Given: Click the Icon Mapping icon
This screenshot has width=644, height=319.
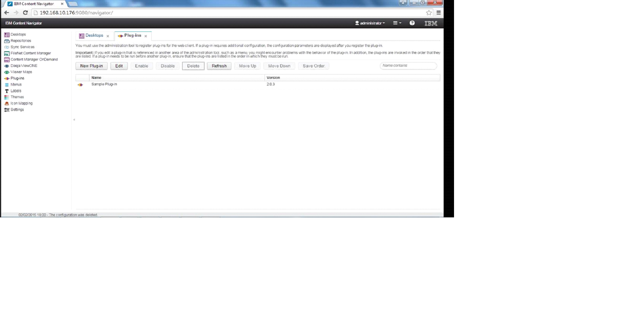Looking at the screenshot, I should pos(6,104).
